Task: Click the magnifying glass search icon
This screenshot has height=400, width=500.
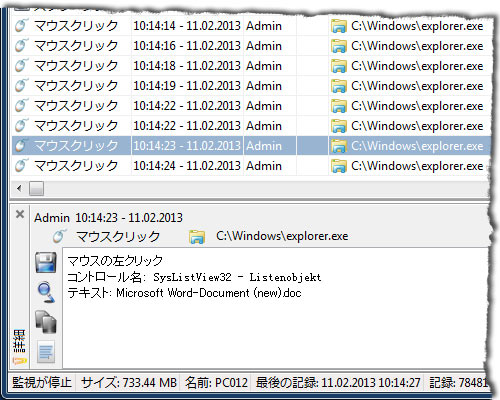Action: 46,292
